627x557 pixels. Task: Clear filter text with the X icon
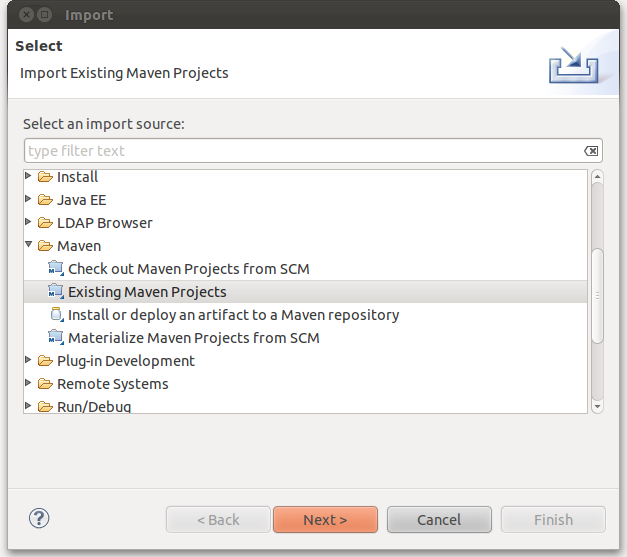591,151
